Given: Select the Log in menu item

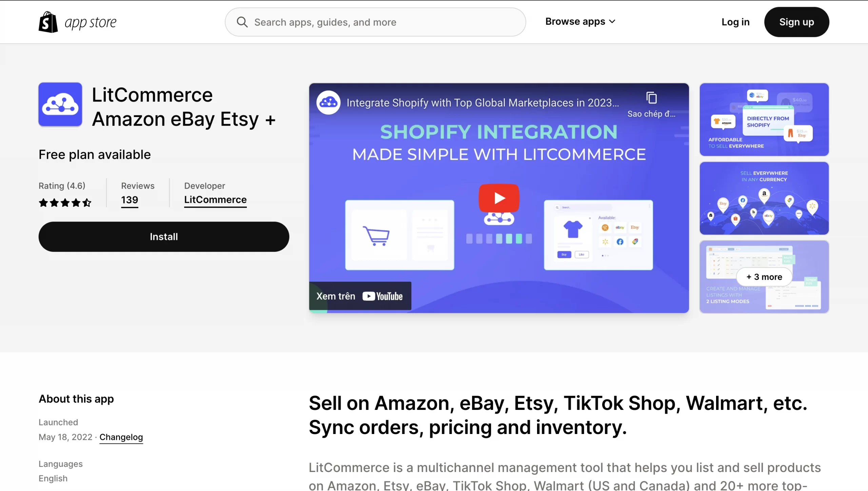Looking at the screenshot, I should click(735, 21).
